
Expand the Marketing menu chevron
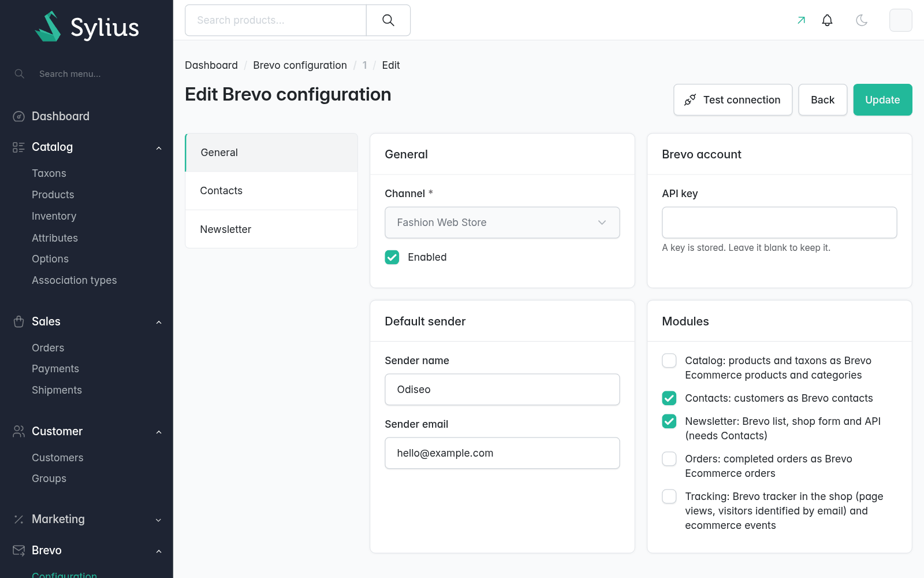(x=159, y=520)
